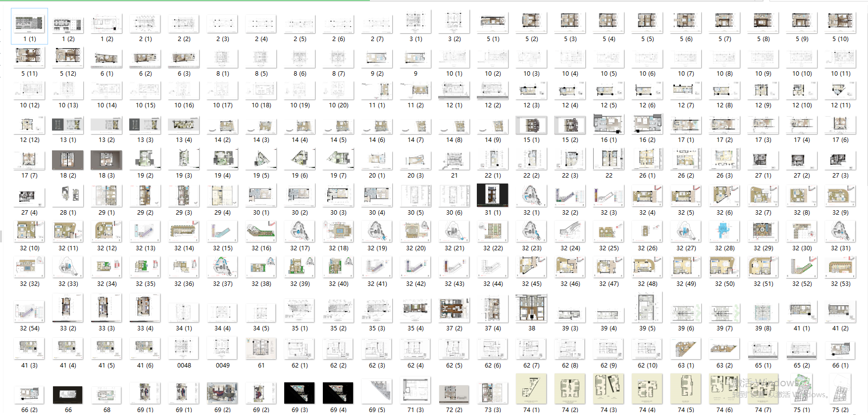Click the file name "39 (8)"
This screenshot has height=415, width=868.
point(763,328)
